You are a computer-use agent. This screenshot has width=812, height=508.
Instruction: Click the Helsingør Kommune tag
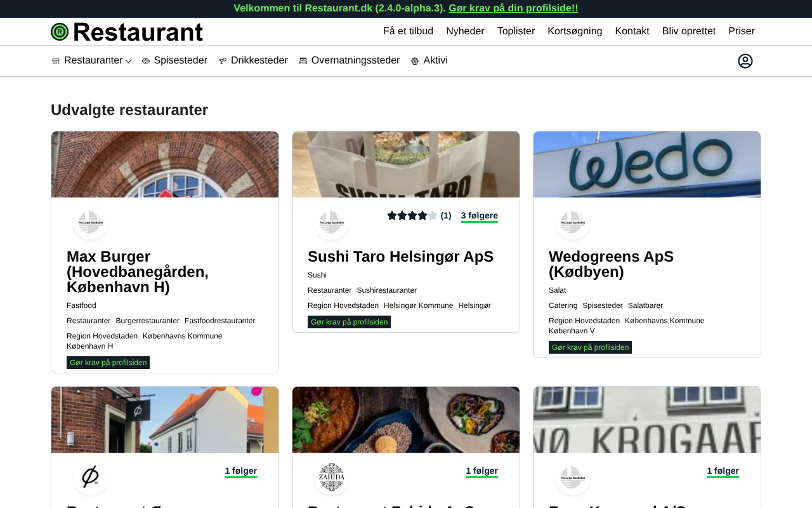click(x=419, y=305)
